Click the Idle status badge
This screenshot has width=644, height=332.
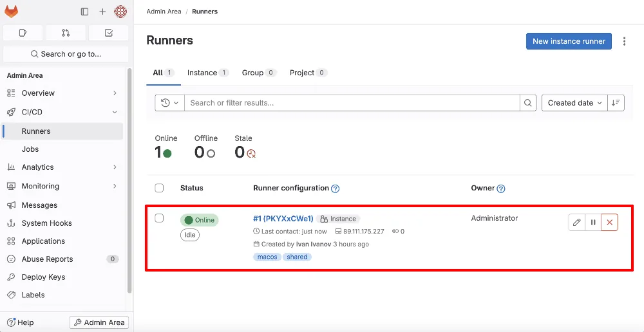tap(190, 235)
